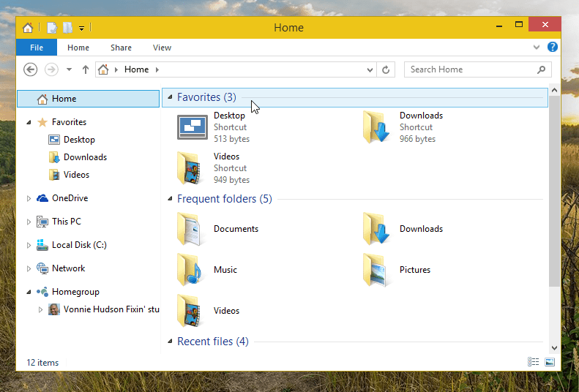Expand Vonnie Hudson homegroup user
Screen dimensions: 579x392
coord(40,309)
